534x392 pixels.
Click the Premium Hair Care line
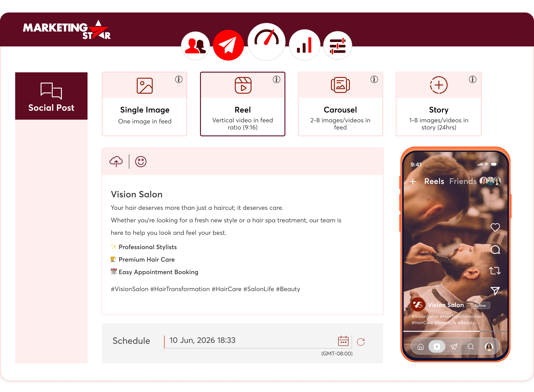[x=143, y=259]
